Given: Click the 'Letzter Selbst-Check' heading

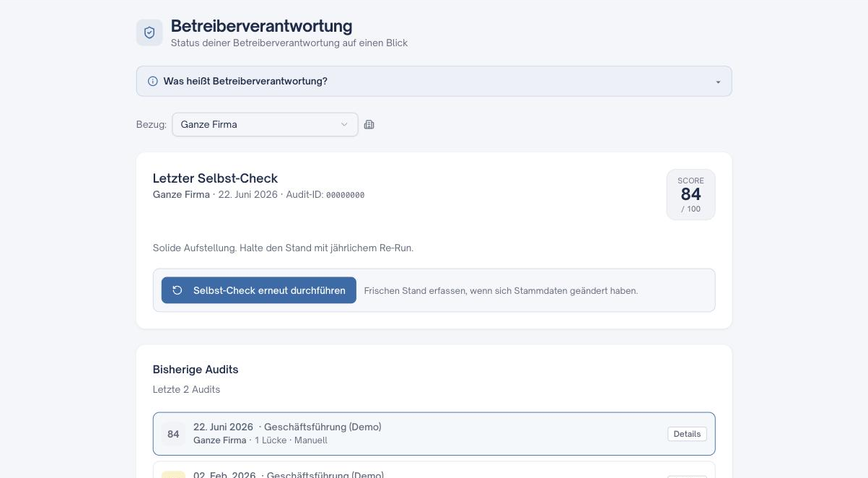Looking at the screenshot, I should pyautogui.click(x=215, y=178).
